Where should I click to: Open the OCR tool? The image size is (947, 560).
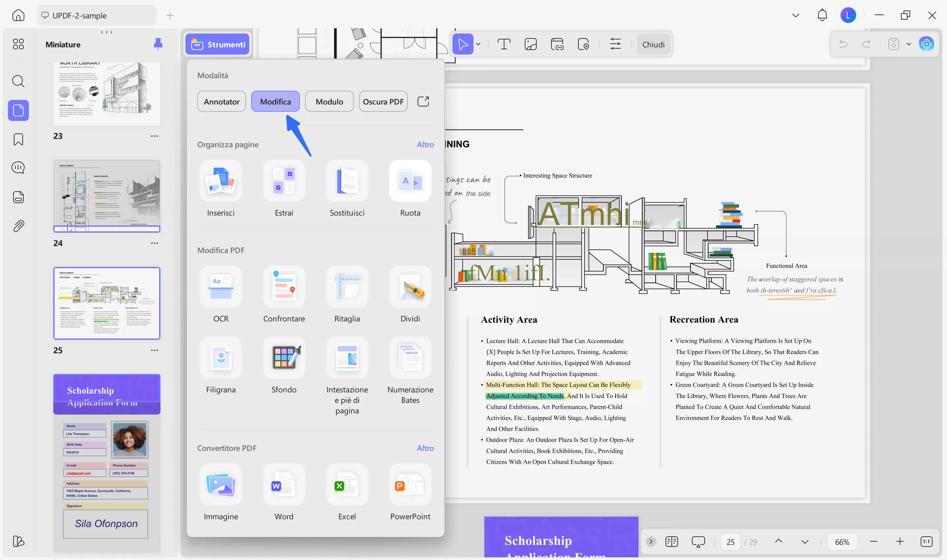pos(221,294)
